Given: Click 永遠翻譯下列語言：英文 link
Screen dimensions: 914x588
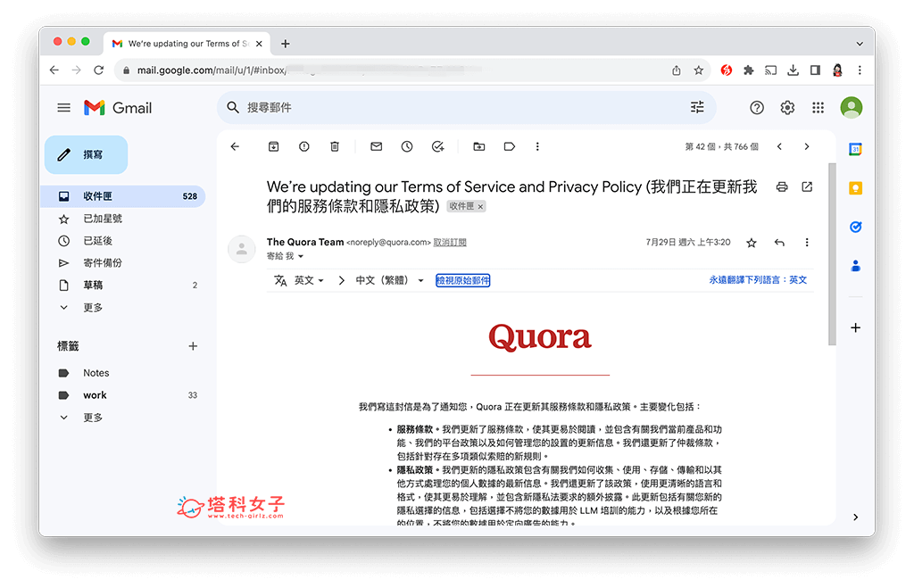Looking at the screenshot, I should point(758,279).
